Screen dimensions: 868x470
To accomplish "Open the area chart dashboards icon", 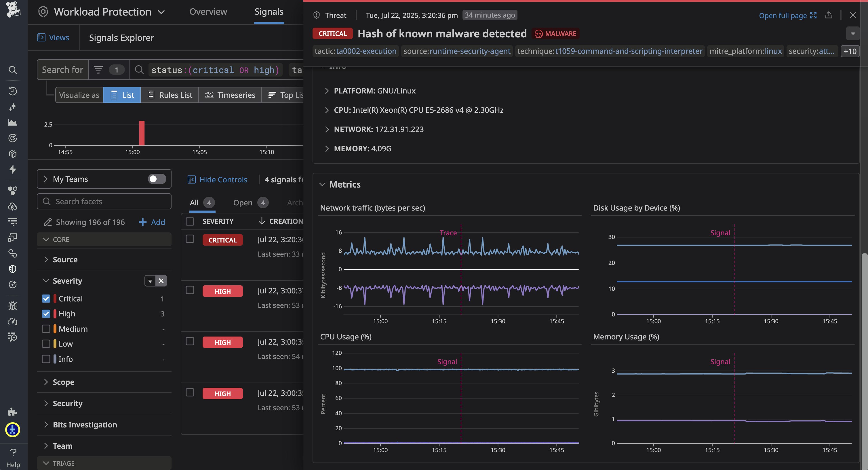I will [12, 123].
